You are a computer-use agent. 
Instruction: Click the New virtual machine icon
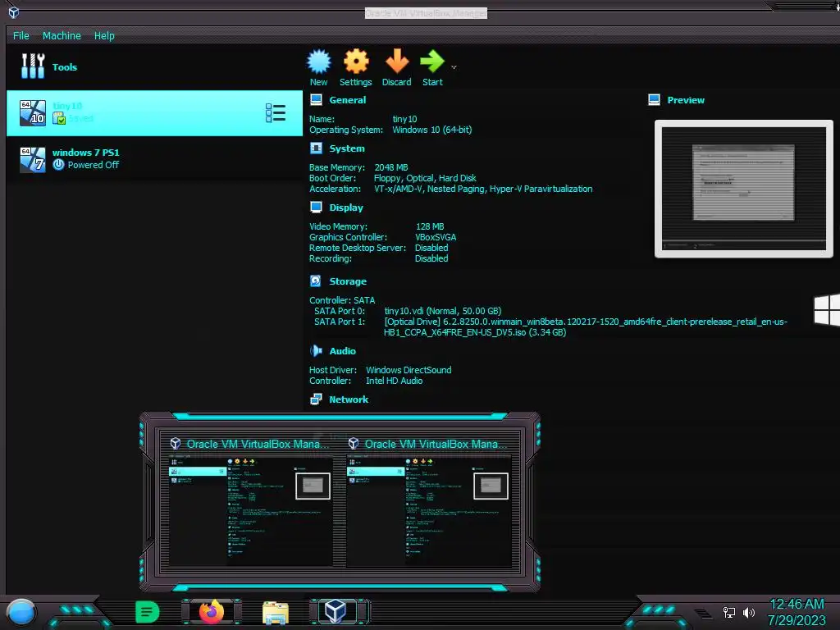(x=319, y=62)
